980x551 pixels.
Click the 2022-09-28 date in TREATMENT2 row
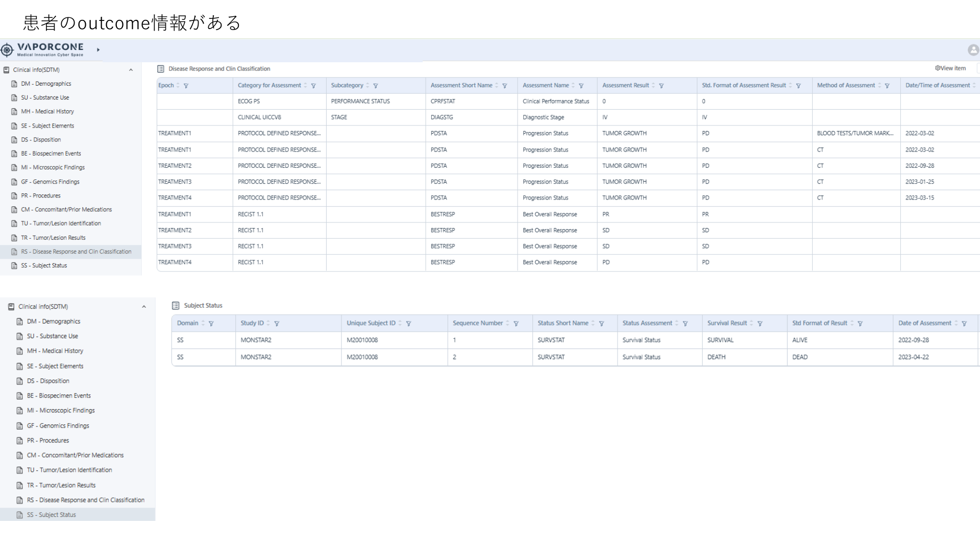click(920, 166)
